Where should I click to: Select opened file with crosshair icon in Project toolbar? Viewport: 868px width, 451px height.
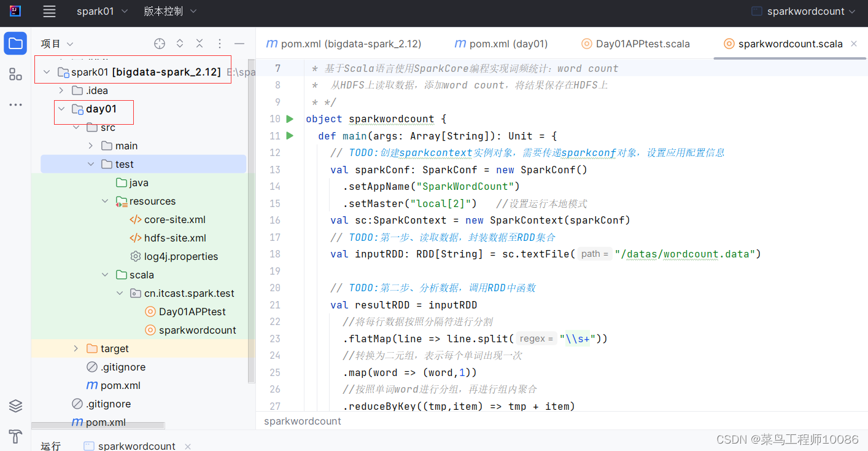click(x=159, y=44)
